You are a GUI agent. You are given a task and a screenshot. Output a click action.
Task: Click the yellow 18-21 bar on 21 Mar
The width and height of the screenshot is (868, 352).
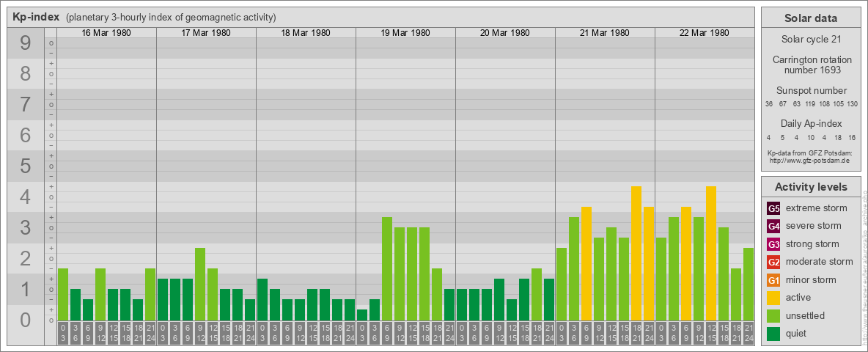click(x=636, y=253)
